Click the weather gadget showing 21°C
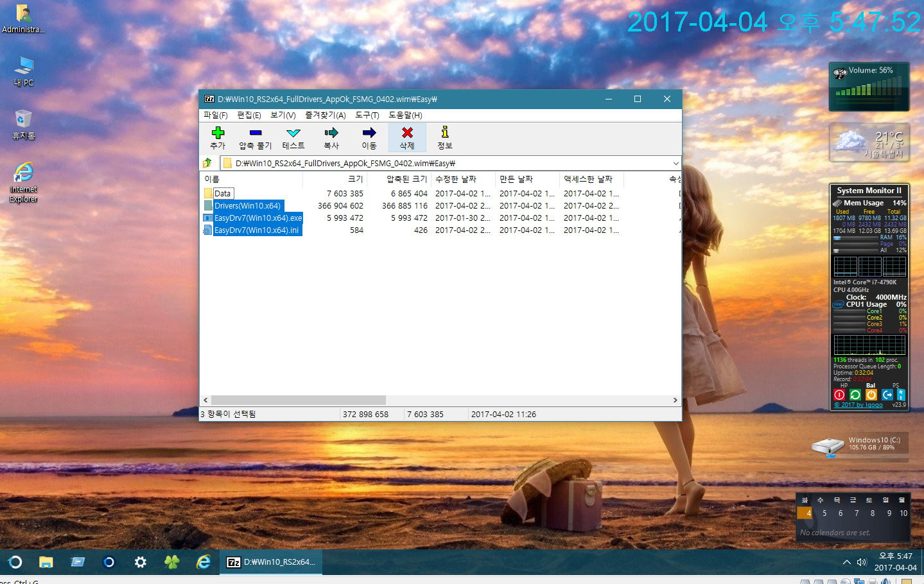Image resolution: width=924 pixels, height=584 pixels. point(869,142)
